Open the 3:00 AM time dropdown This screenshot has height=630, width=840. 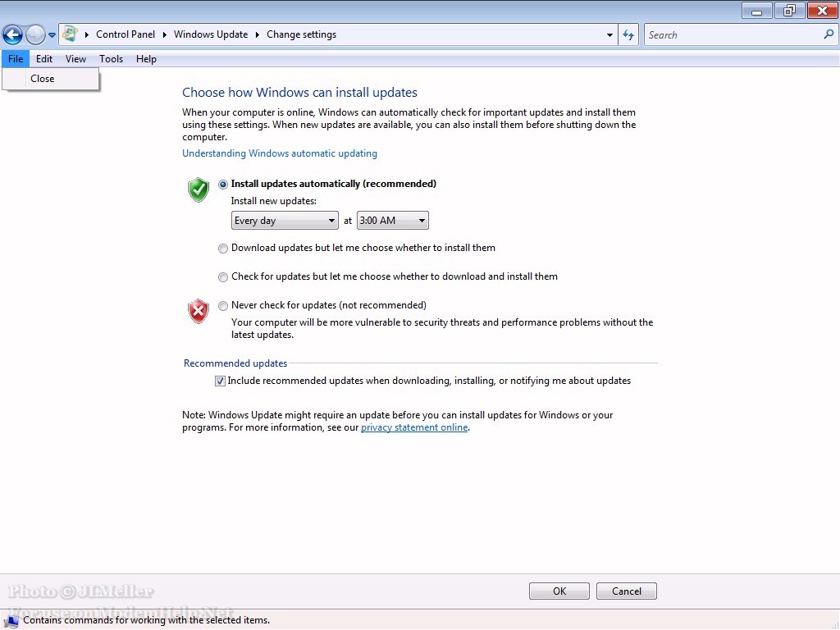point(393,221)
